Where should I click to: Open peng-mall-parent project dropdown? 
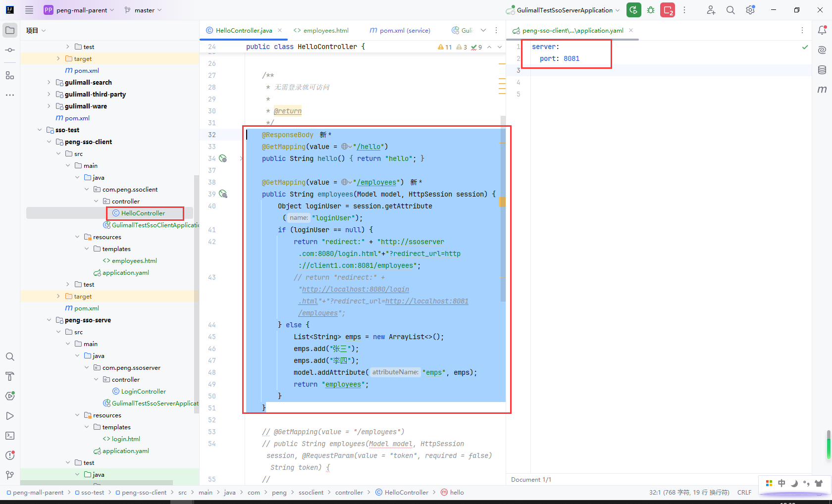[x=79, y=10]
